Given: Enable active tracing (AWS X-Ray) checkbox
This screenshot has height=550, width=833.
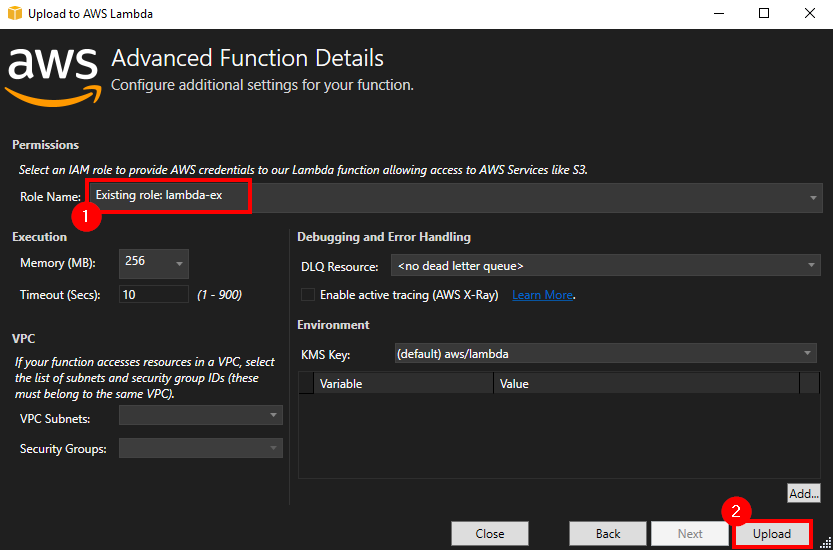Looking at the screenshot, I should (x=308, y=295).
